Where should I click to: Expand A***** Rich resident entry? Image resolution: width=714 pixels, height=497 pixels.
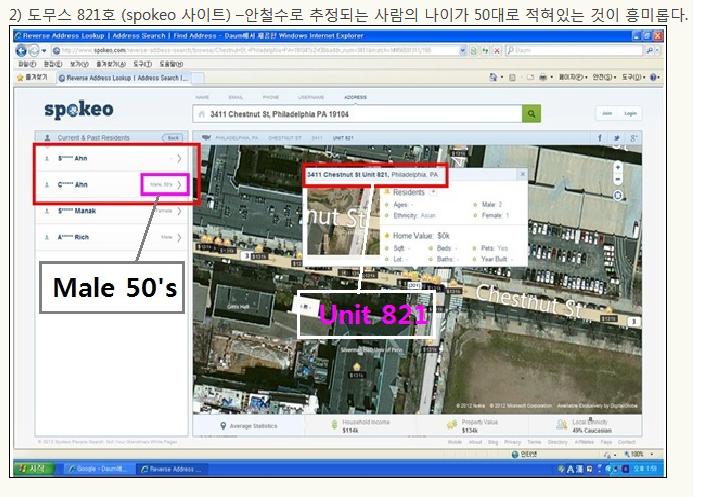click(x=179, y=238)
